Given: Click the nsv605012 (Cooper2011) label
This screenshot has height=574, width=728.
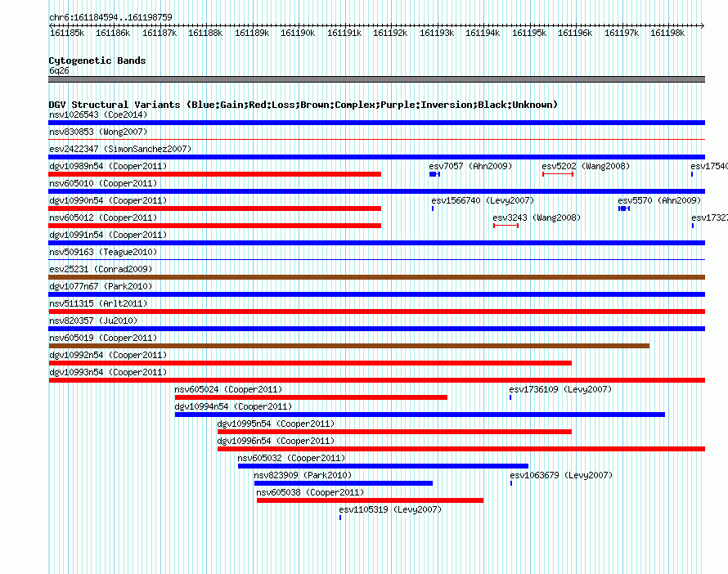Looking at the screenshot, I should point(103,217).
